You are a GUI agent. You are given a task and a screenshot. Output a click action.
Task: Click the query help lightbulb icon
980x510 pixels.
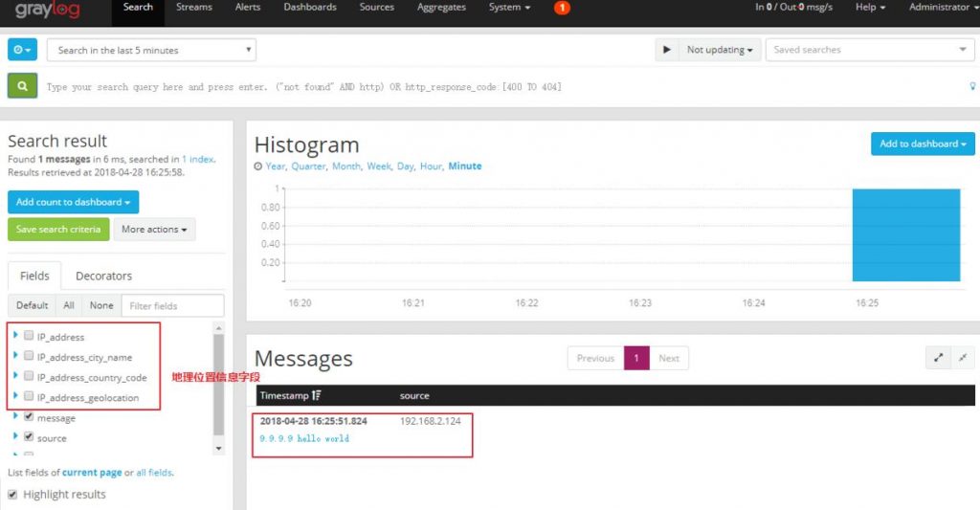coord(972,86)
